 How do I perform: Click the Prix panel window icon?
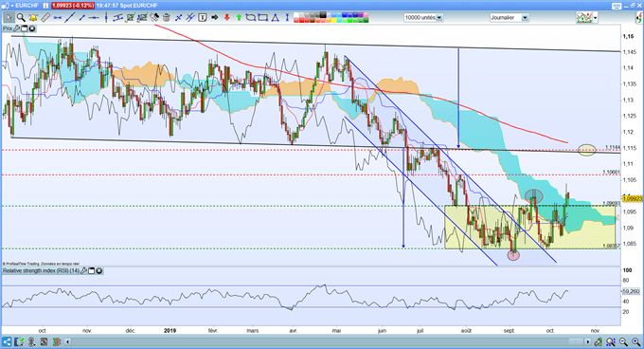coord(25,28)
